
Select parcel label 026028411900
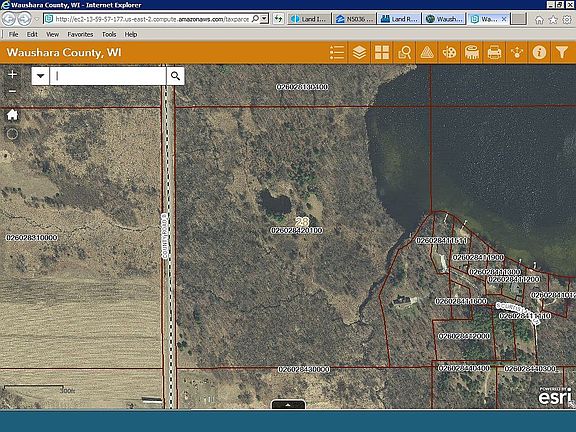pyautogui.click(x=478, y=258)
